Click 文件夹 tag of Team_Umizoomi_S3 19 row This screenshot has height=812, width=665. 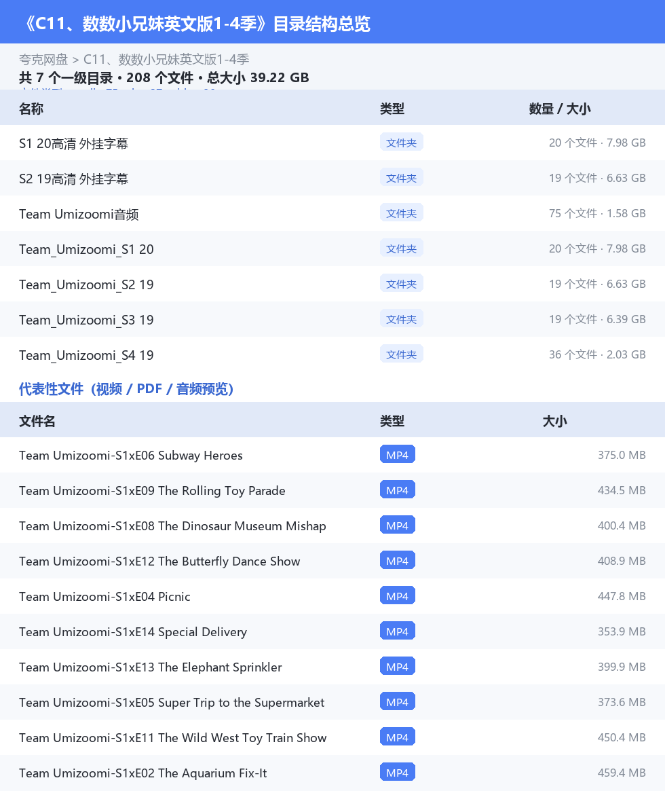(401, 319)
